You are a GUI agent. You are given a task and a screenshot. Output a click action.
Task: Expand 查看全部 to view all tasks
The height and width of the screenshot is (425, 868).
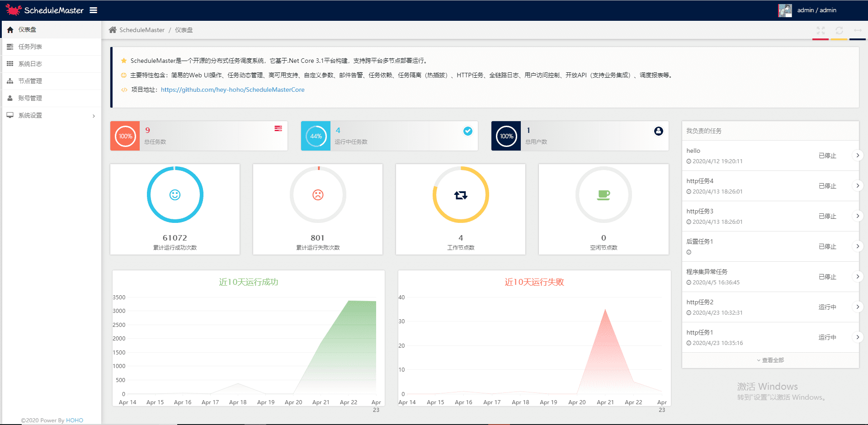[x=770, y=360]
